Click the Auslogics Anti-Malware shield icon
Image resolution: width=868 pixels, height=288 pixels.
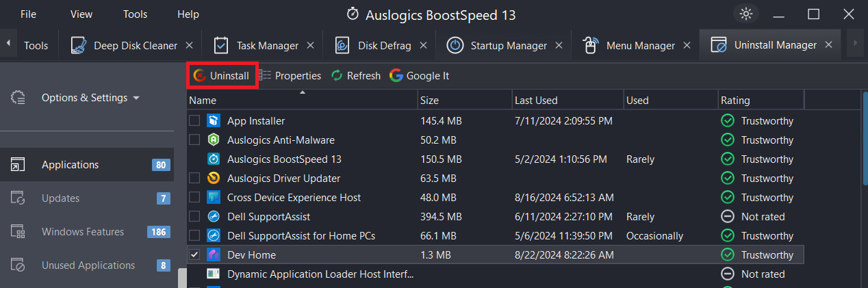pos(214,140)
